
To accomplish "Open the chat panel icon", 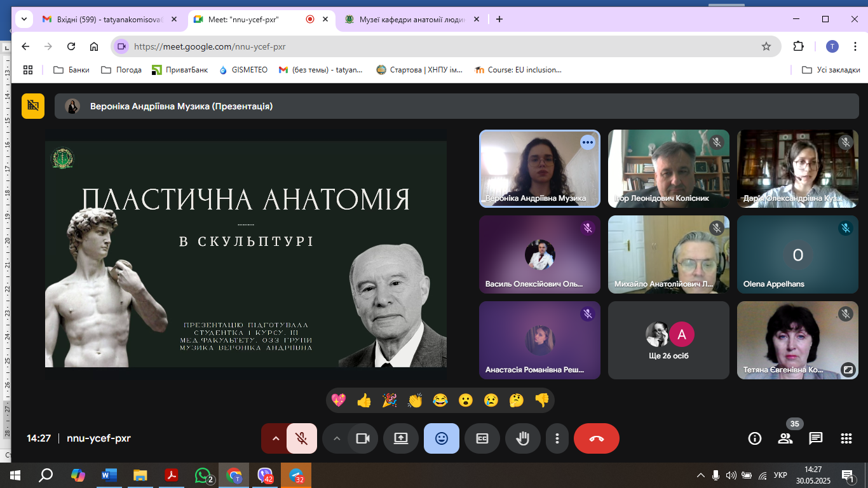I will (x=816, y=438).
